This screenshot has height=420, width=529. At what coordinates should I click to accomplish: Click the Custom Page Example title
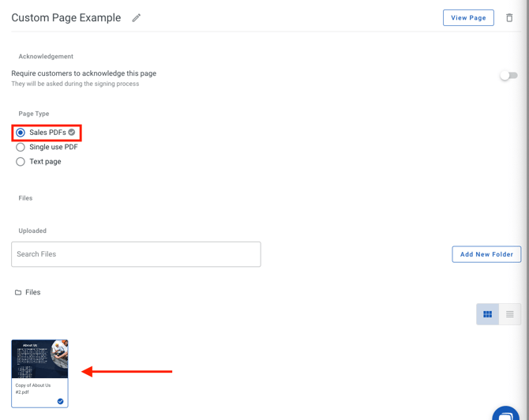66,18
